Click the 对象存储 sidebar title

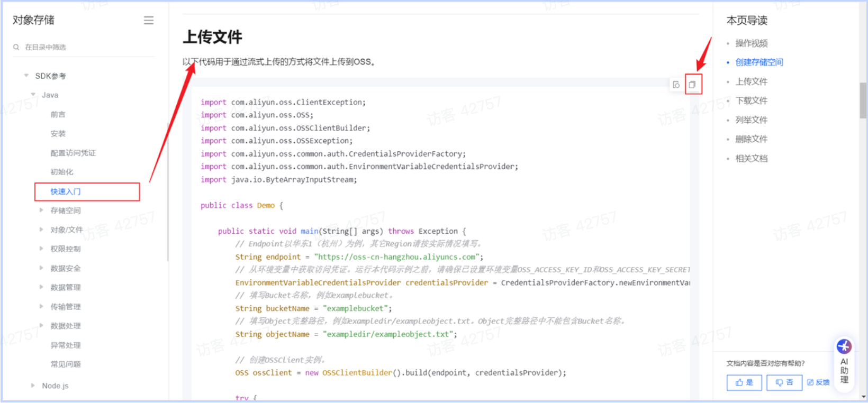(x=33, y=20)
